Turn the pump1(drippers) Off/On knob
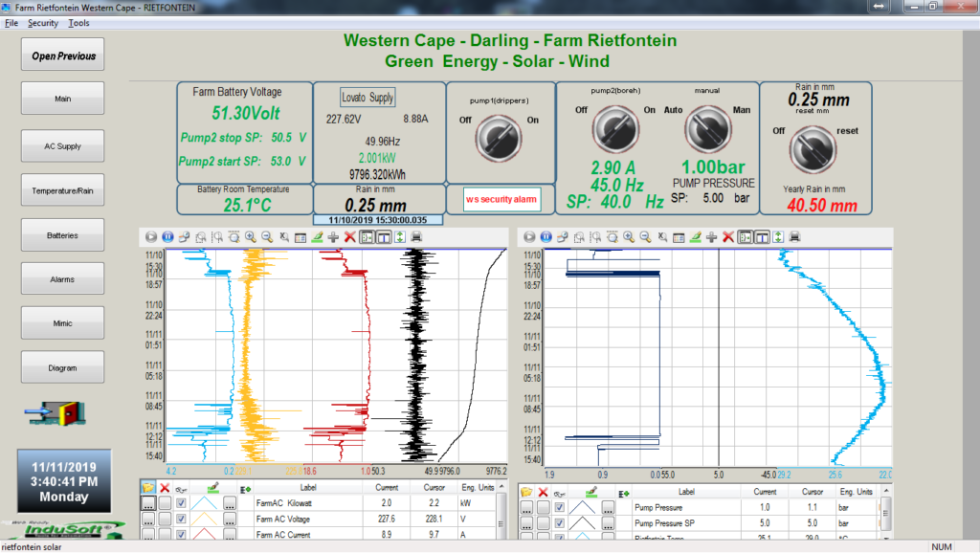 click(x=498, y=138)
